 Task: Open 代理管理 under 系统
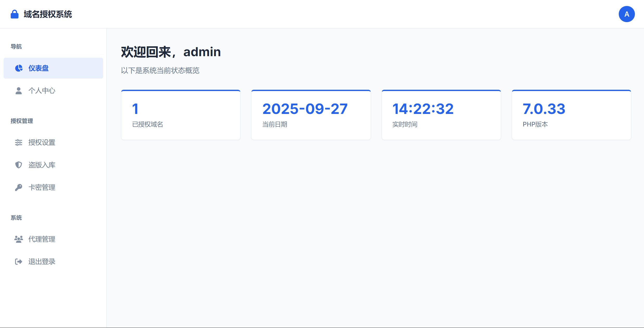click(x=42, y=239)
